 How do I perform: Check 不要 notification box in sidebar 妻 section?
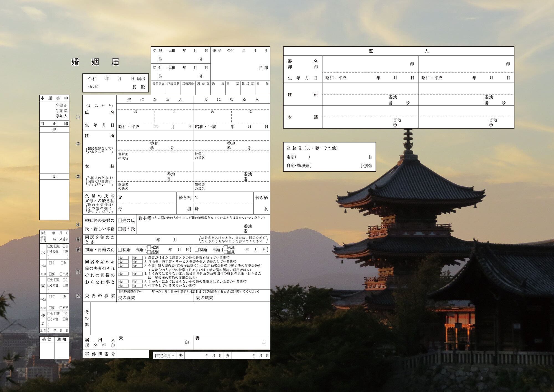click(61, 308)
